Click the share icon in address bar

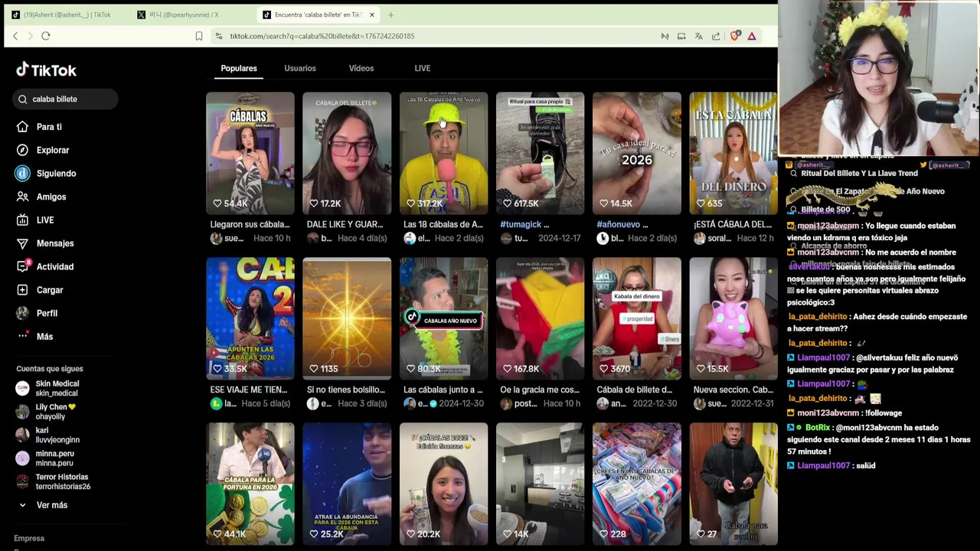pyautogui.click(x=716, y=36)
